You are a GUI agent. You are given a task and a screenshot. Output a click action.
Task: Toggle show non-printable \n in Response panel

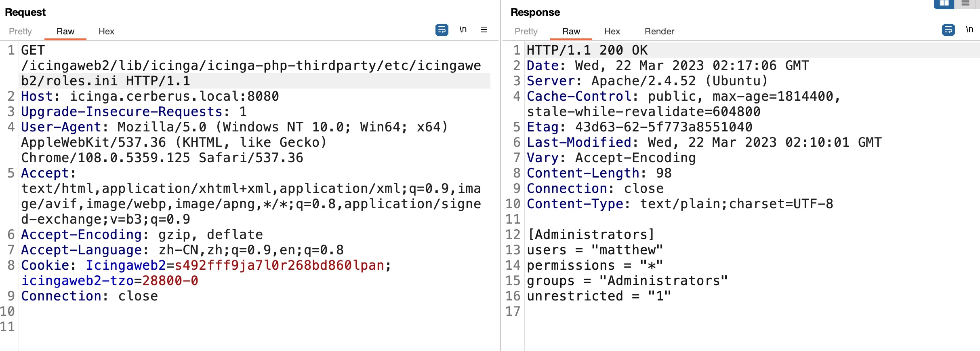pos(969,30)
